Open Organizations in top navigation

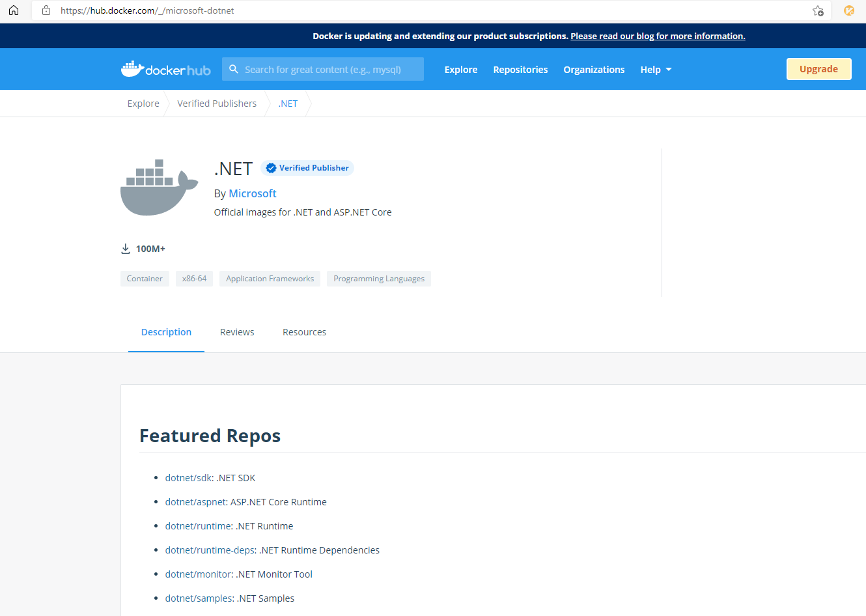tap(594, 70)
